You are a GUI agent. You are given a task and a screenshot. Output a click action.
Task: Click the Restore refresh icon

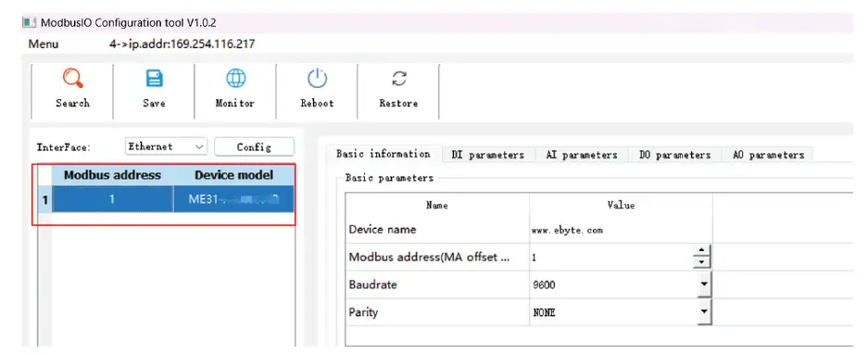point(398,79)
